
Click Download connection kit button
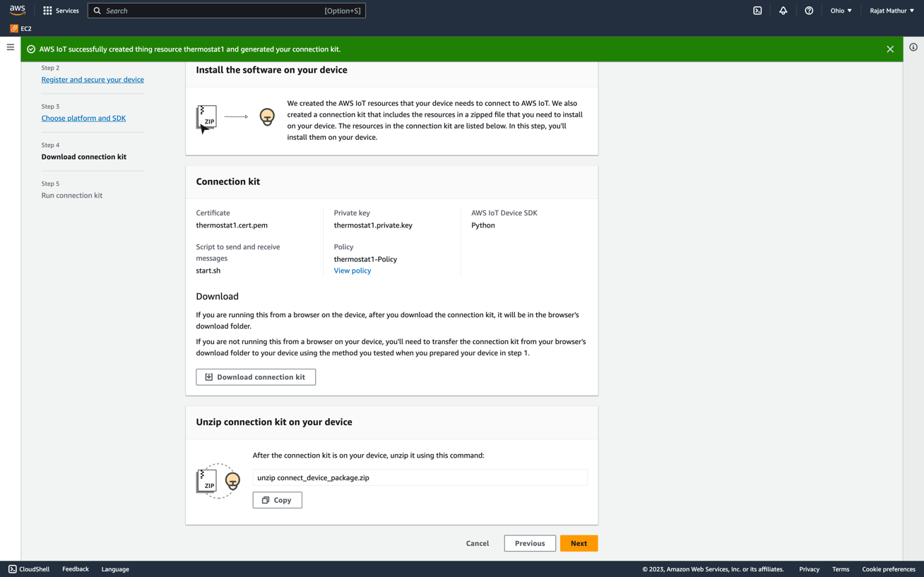[x=256, y=377]
